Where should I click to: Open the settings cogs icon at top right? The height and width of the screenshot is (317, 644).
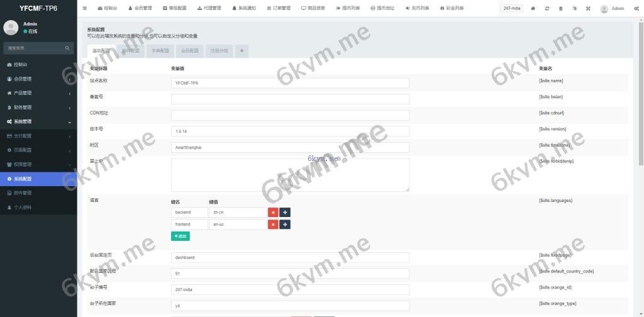click(x=636, y=8)
